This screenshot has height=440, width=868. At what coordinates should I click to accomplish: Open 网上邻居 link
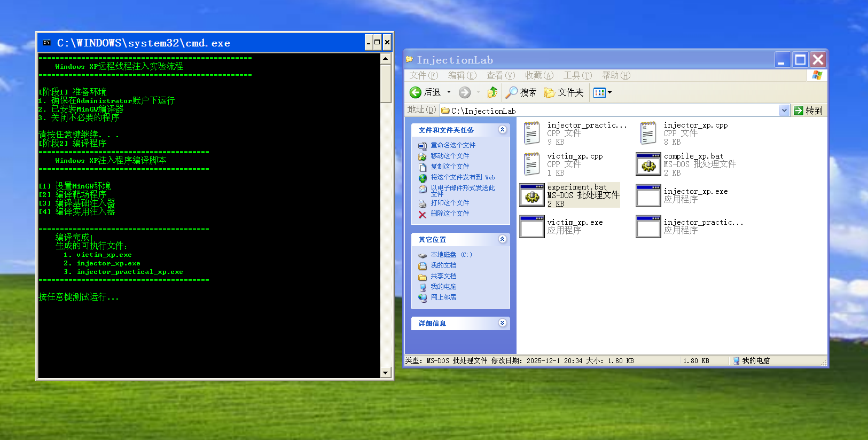[443, 297]
